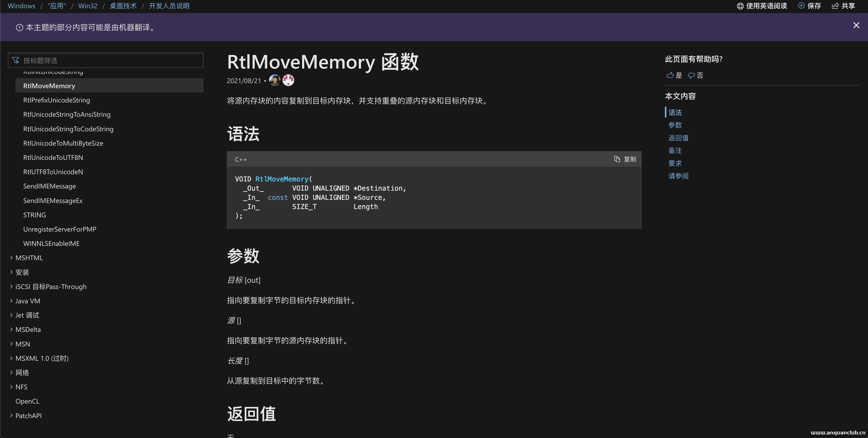
Task: Jump to 请参阅 section in contents
Action: click(x=678, y=176)
